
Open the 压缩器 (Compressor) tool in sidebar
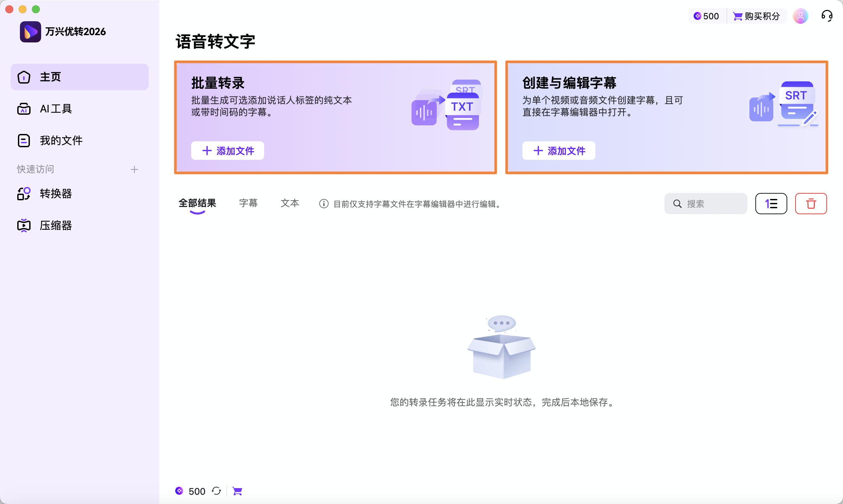55,225
